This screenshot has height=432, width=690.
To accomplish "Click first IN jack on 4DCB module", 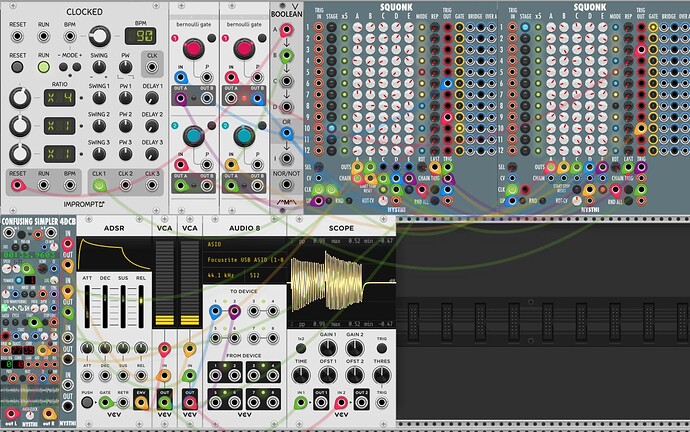I will [x=68, y=244].
